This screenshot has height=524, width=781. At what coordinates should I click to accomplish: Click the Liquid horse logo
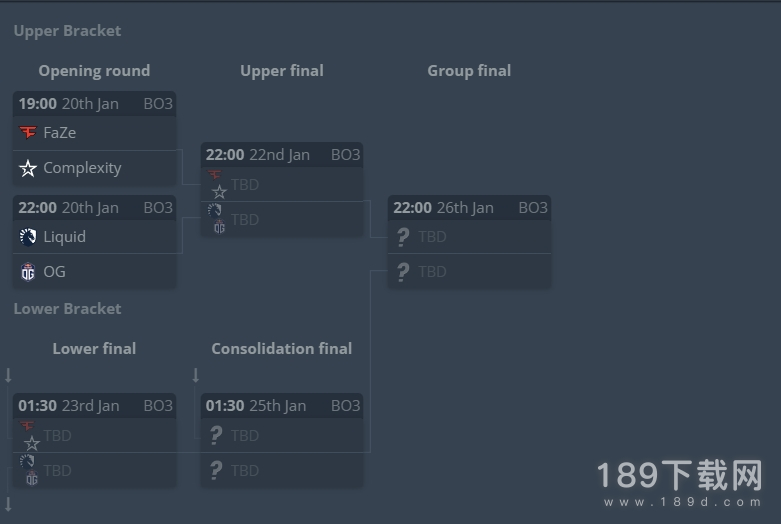pyautogui.click(x=28, y=237)
